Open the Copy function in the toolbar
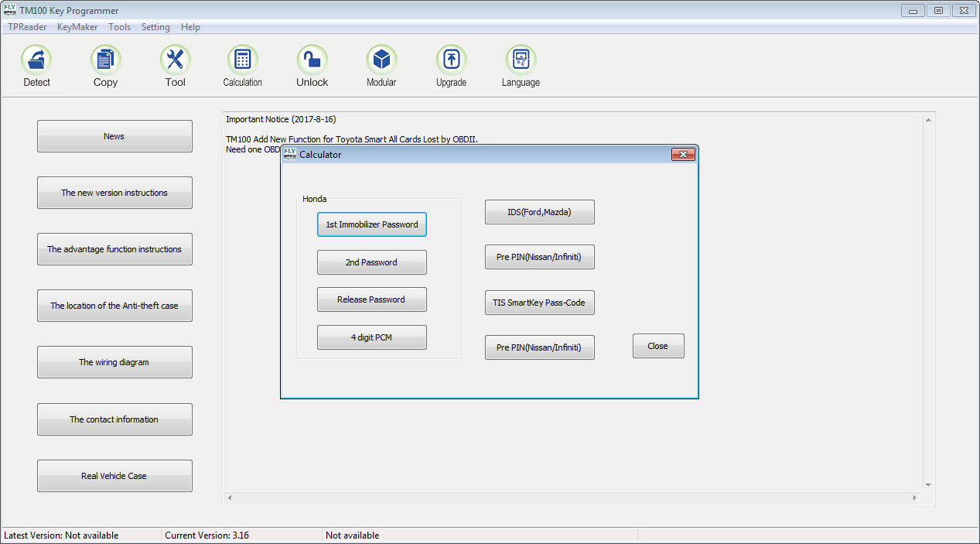The image size is (980, 544). point(106,60)
